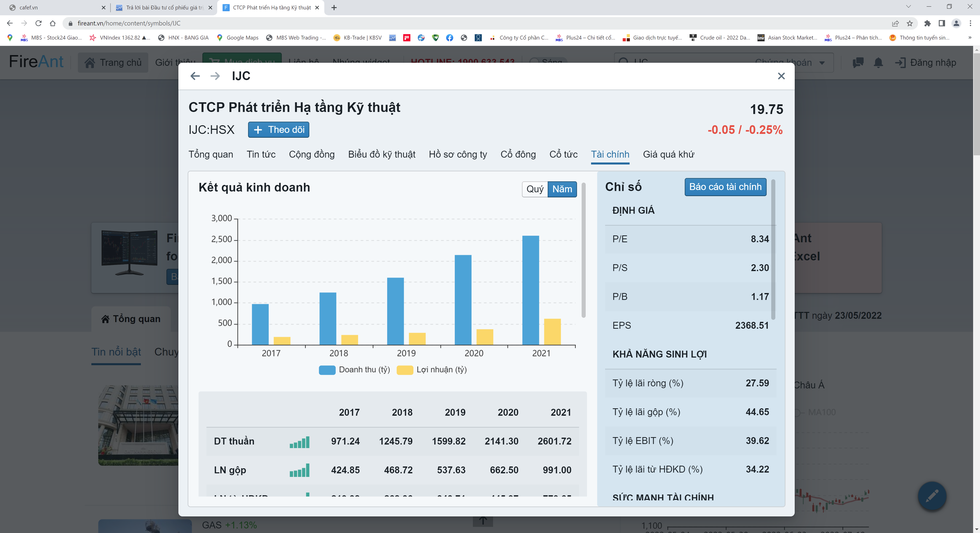This screenshot has height=533, width=980.
Task: Switch to Trả lời bài Đầu tư tab
Action: coord(164,8)
